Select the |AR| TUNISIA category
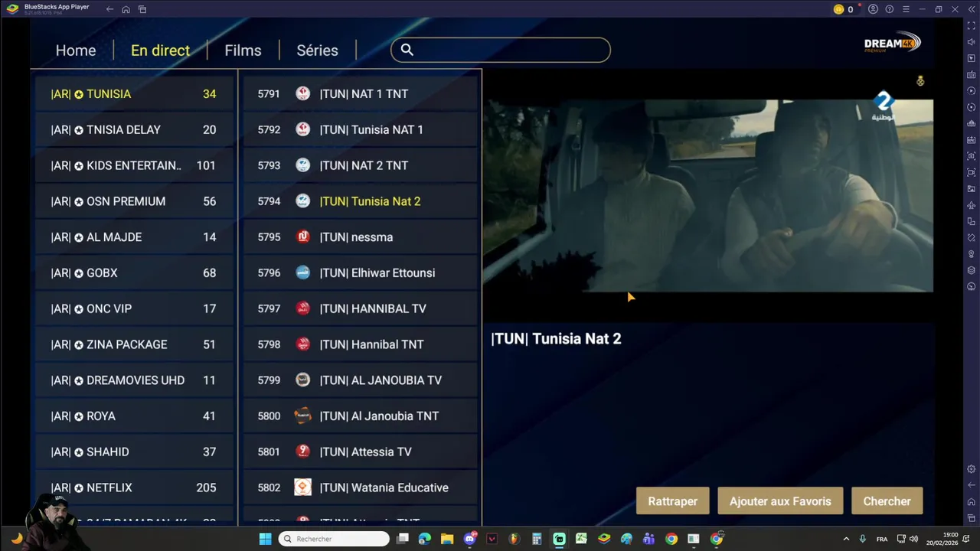 tap(134, 93)
